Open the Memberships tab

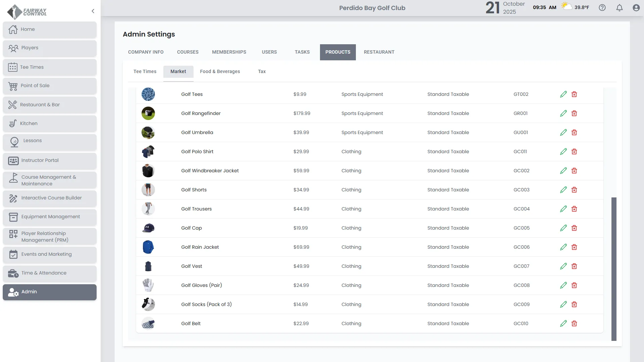click(x=229, y=52)
